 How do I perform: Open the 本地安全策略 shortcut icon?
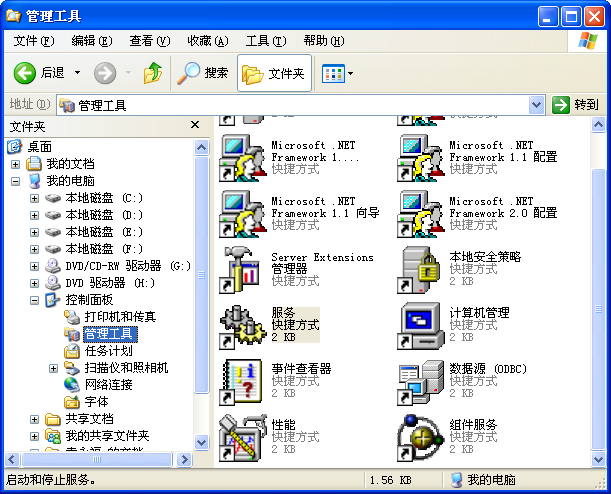pos(420,270)
